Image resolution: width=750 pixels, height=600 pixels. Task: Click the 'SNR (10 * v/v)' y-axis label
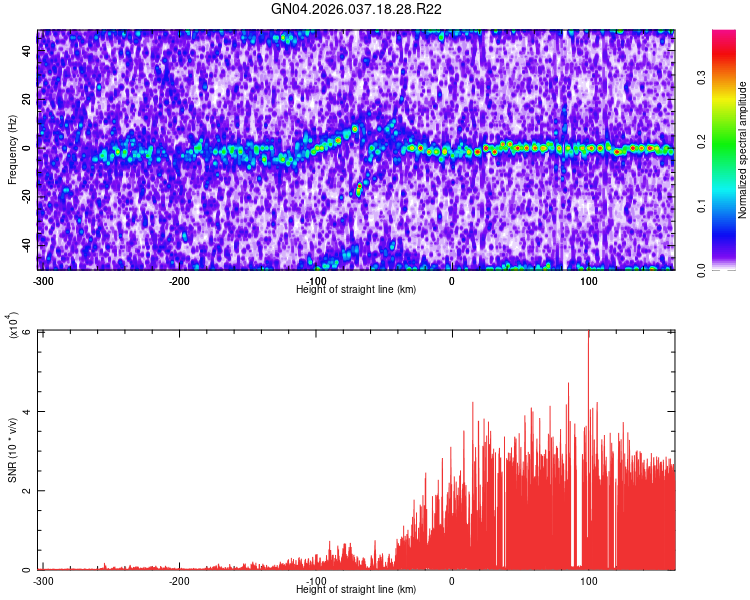coord(12,450)
